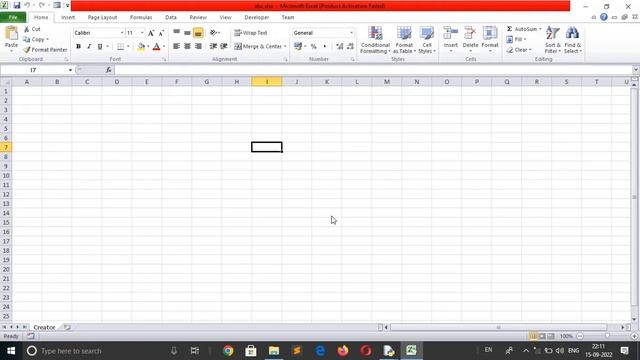Open the borders dropdown arrow
Image resolution: width=640 pixels, height=360 pixels.
(x=128, y=47)
